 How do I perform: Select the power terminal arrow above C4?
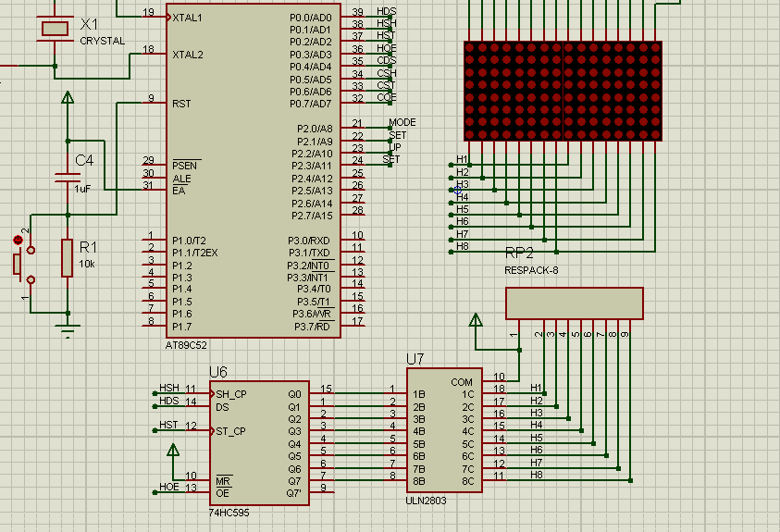(x=68, y=97)
